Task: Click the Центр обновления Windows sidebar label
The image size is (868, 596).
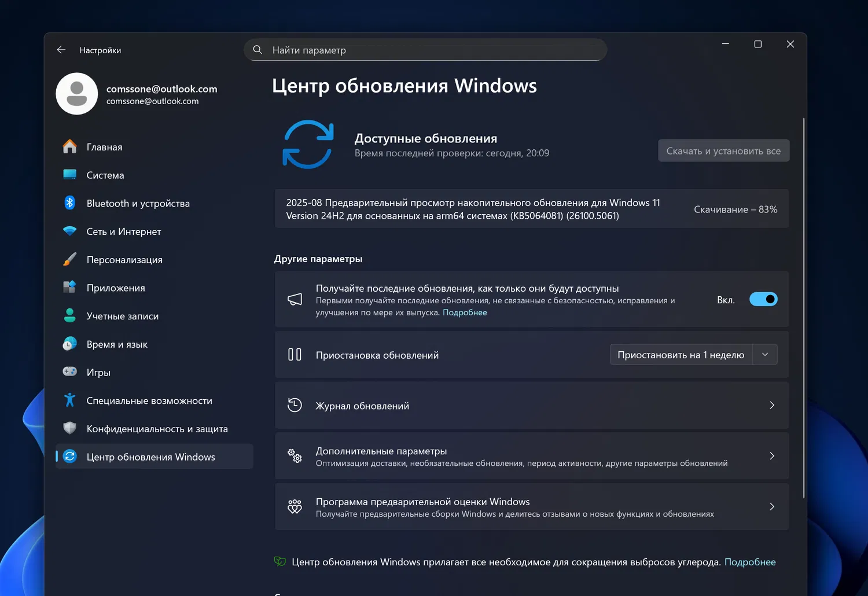Action: point(151,457)
